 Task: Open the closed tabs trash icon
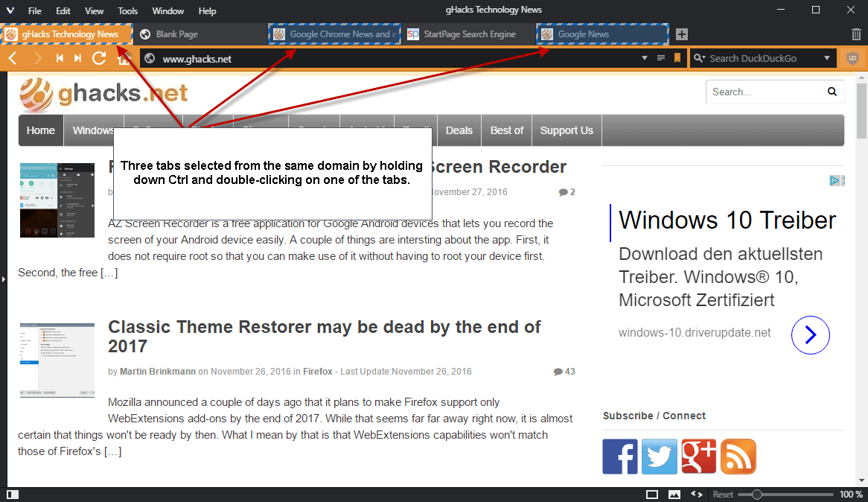click(856, 34)
